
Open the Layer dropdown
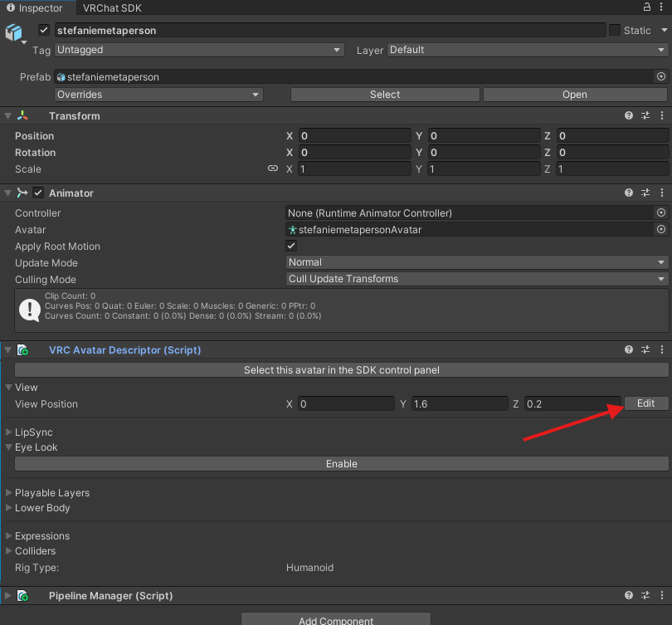click(527, 50)
